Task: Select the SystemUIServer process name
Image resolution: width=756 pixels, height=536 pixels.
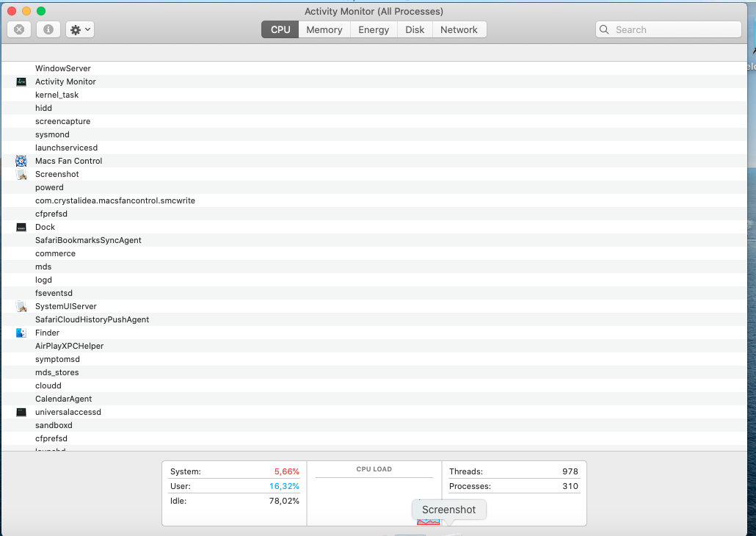Action: coord(66,306)
